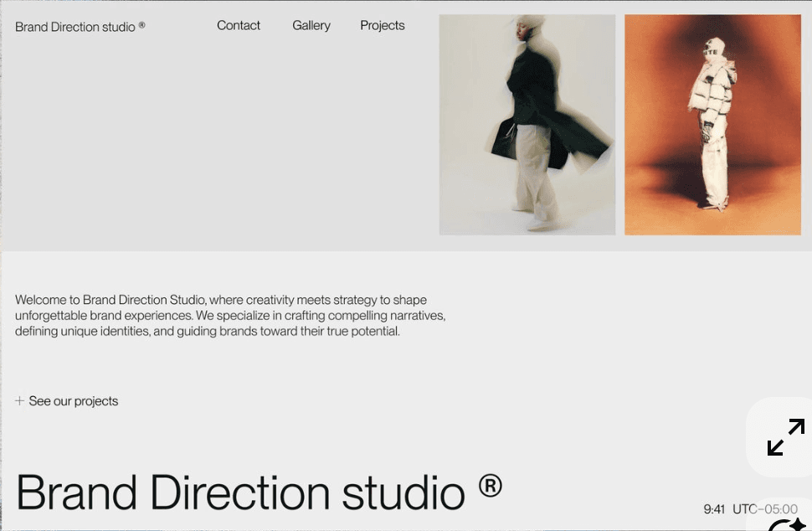
Task: Follow the See our projects link
Action: click(x=73, y=401)
